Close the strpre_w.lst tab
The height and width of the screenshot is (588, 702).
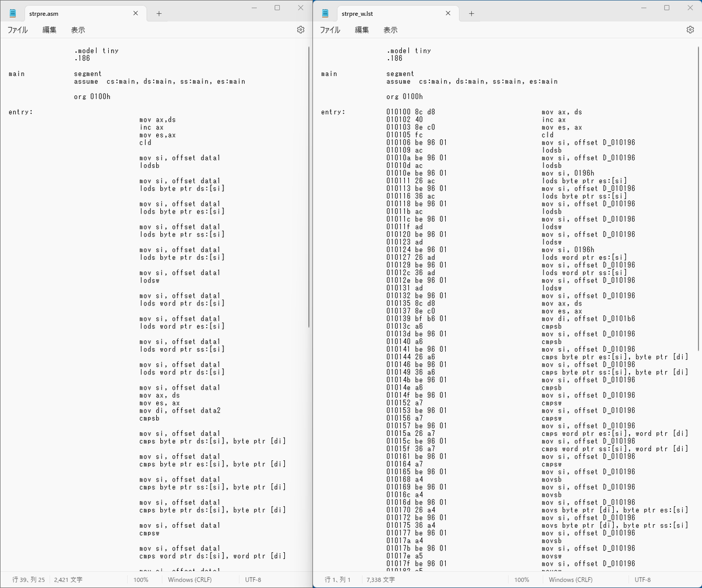click(x=449, y=13)
